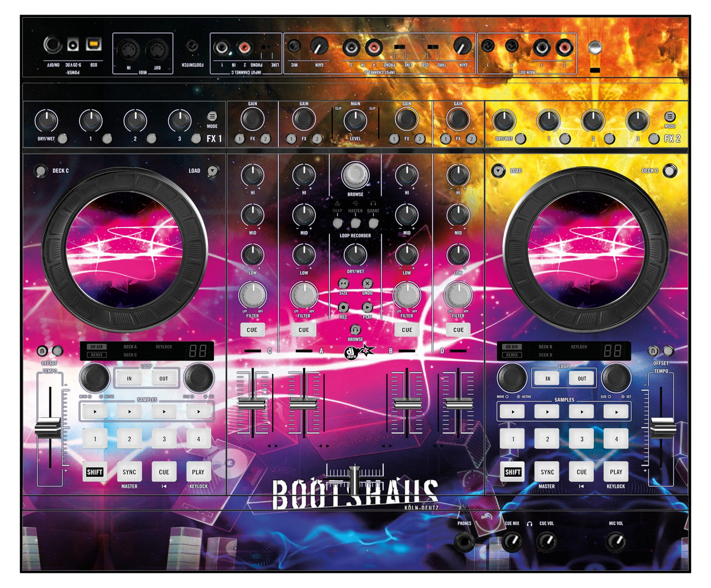The height and width of the screenshot is (588, 711).
Task: Click the left deck tempo fader
Action: [48, 428]
